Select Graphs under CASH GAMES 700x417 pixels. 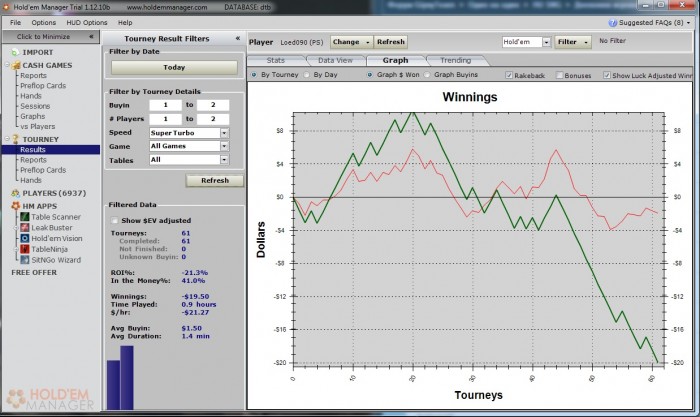[33, 117]
